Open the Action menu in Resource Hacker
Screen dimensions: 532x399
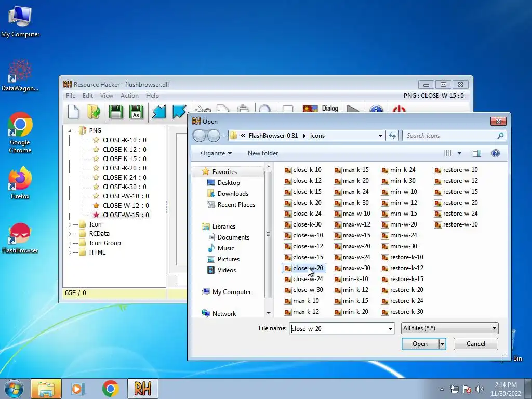pos(129,96)
